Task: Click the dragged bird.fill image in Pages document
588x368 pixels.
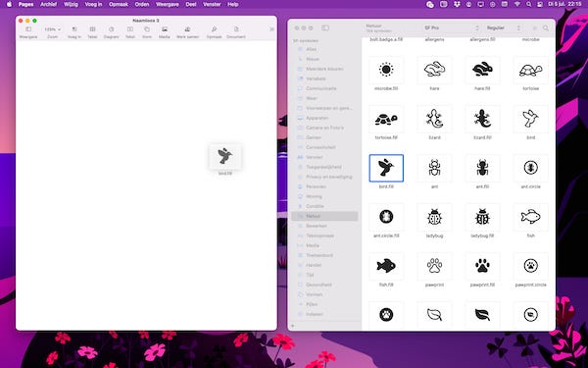Action: [225, 156]
